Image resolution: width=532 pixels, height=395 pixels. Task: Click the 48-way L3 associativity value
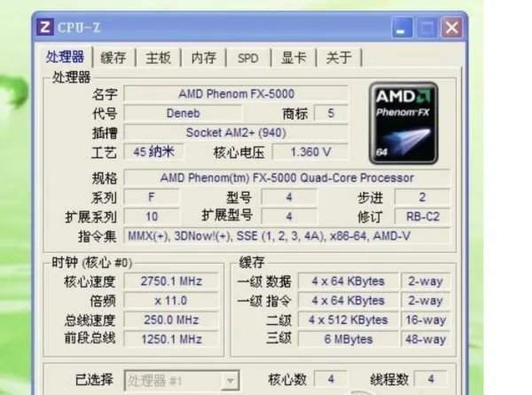426,339
